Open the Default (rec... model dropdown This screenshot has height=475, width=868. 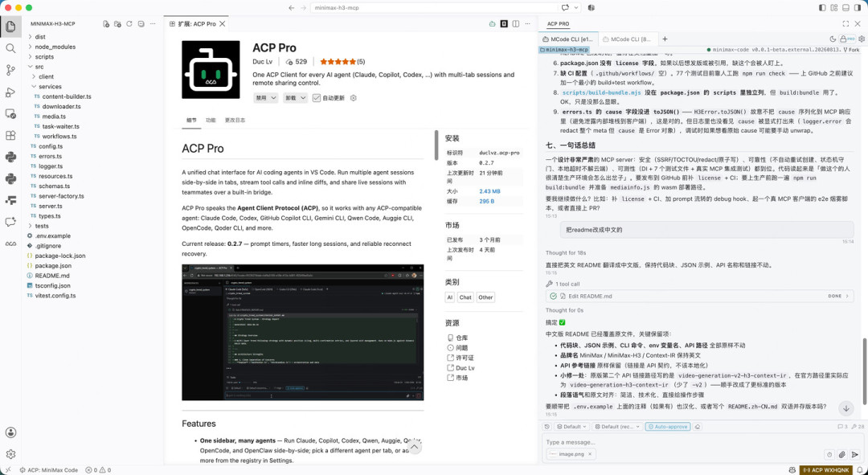(616, 427)
